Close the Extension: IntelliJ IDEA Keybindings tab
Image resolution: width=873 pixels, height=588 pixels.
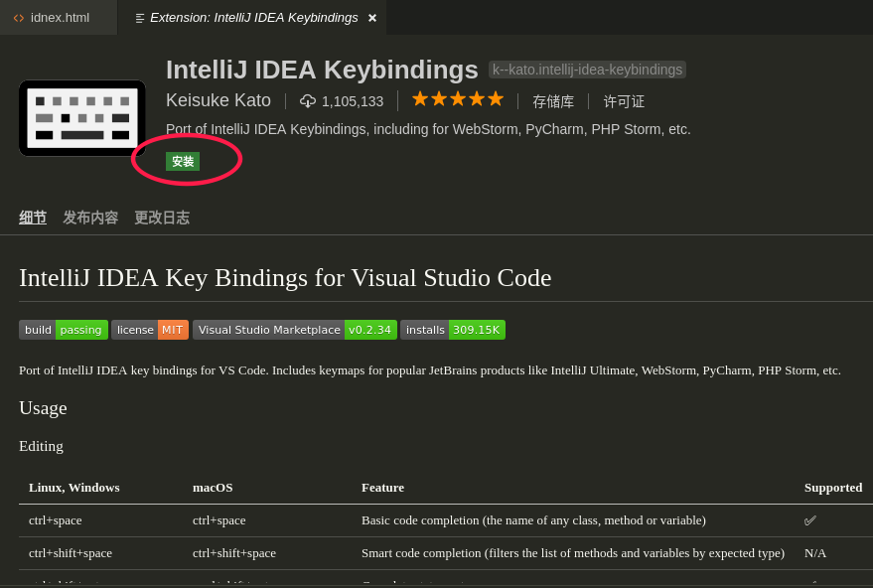click(x=371, y=17)
